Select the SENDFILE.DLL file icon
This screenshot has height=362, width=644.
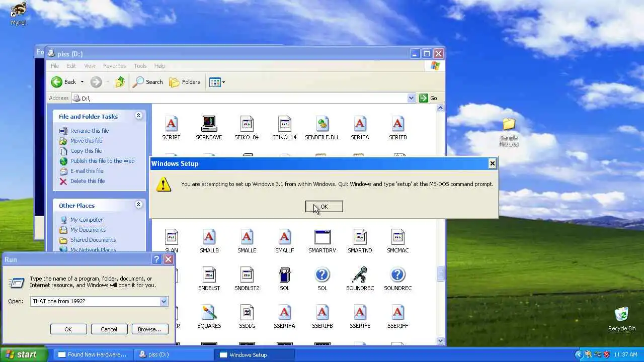pyautogui.click(x=322, y=124)
